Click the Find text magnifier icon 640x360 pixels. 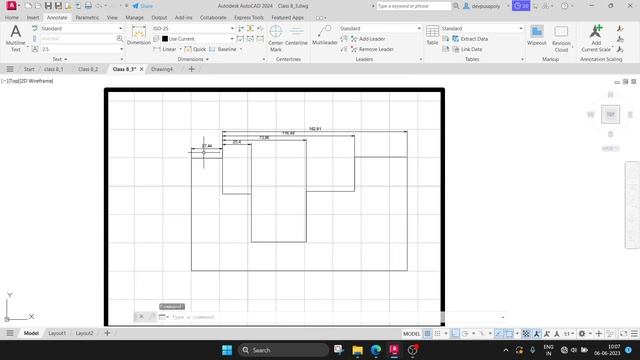coord(120,38)
